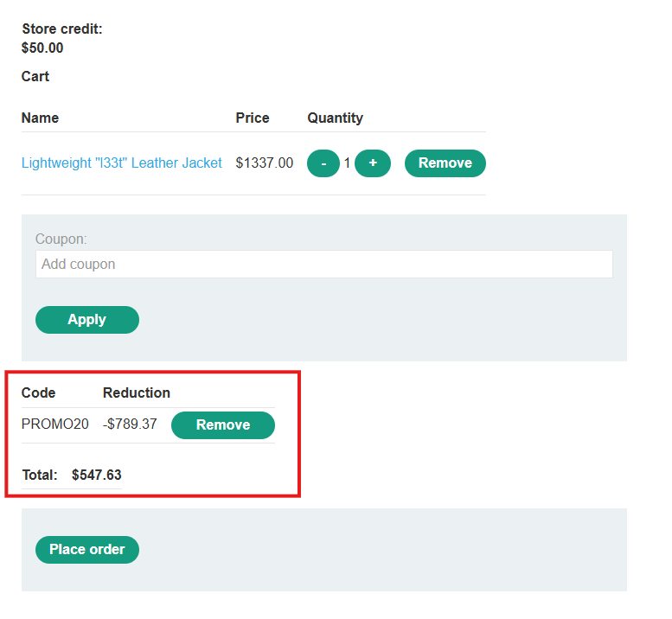Remove the leather jacket from cart
The height and width of the screenshot is (619, 672).
pyautogui.click(x=445, y=163)
